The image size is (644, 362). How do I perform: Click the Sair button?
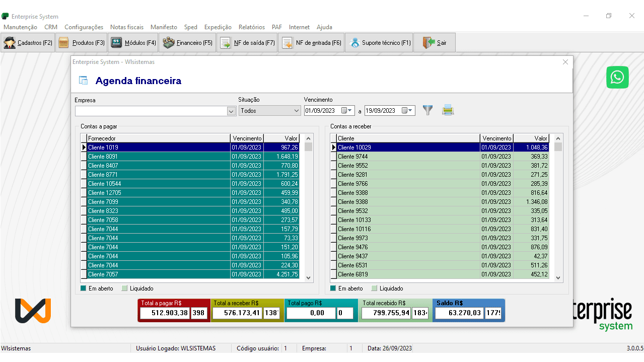(x=435, y=43)
